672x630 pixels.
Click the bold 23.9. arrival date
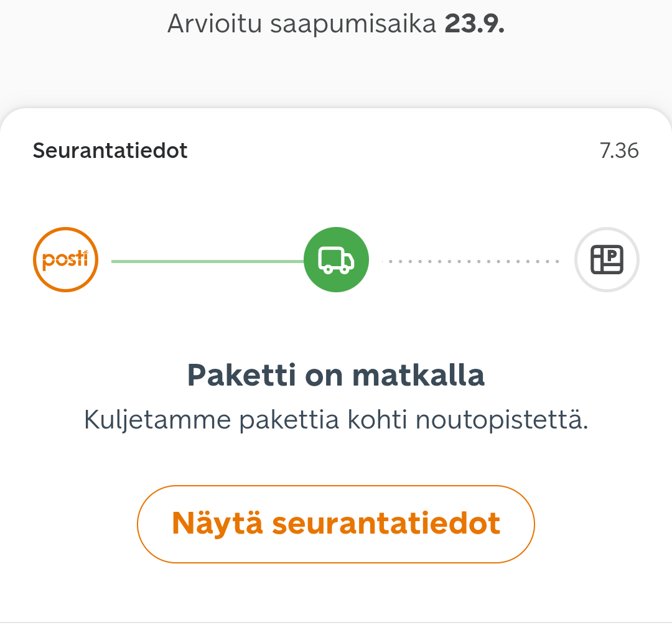[474, 23]
